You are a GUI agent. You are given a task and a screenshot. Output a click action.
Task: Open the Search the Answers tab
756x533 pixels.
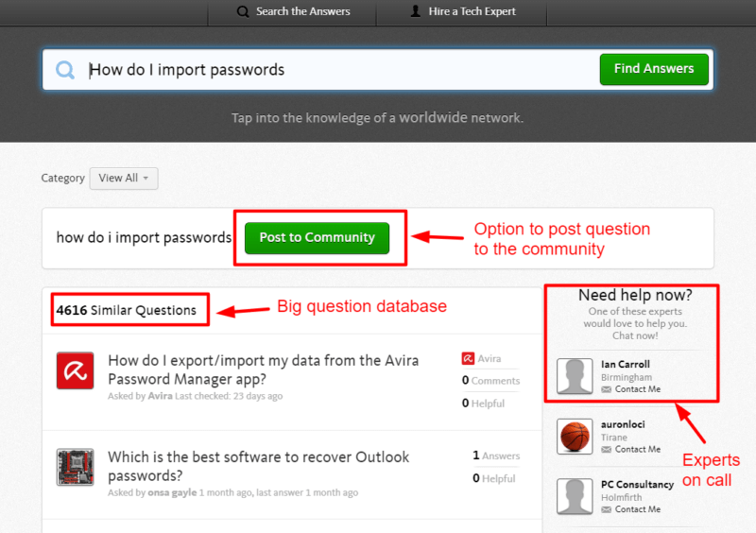(293, 11)
